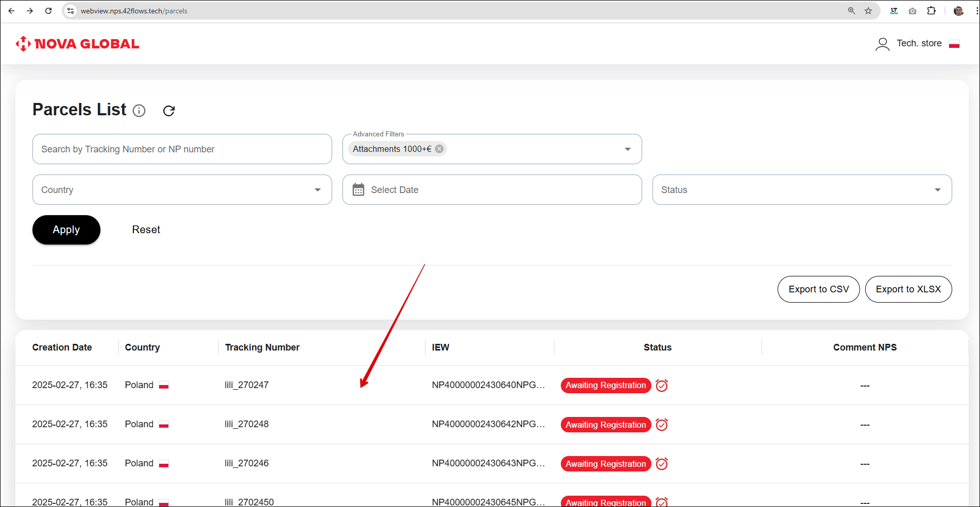Expand the Advanced Filters dropdown
The height and width of the screenshot is (507, 980).
click(x=627, y=149)
